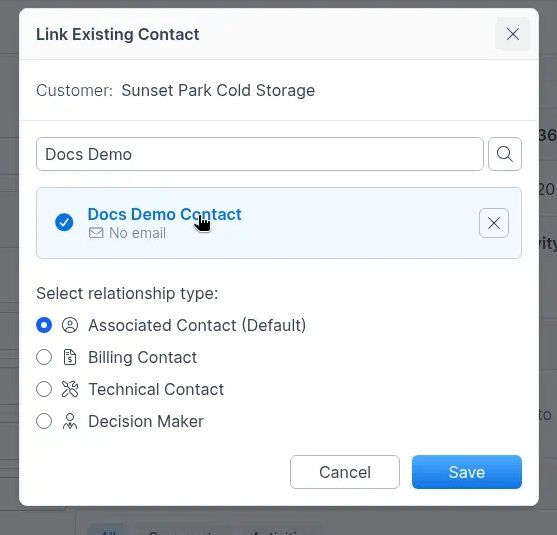Select the Associated Contact (Default) radio button
Image resolution: width=557 pixels, height=535 pixels.
pos(44,325)
